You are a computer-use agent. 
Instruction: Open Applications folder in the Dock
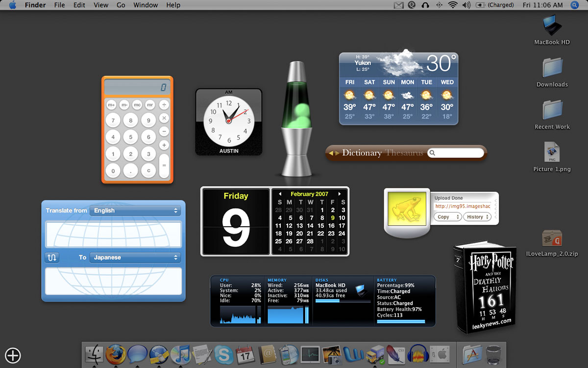[472, 354]
